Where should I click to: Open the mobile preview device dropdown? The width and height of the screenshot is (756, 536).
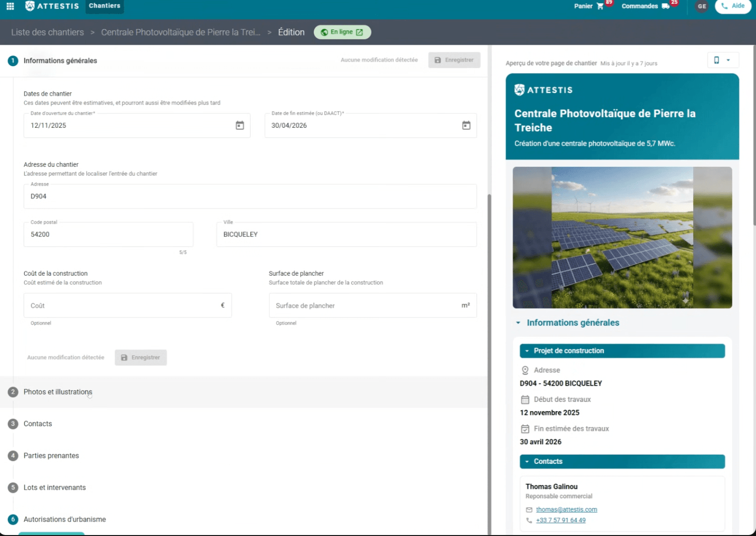pyautogui.click(x=722, y=60)
